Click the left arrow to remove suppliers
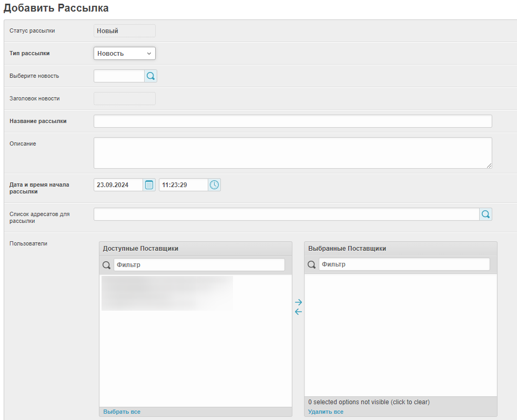Image resolution: width=517 pixels, height=420 pixels. pos(298,312)
